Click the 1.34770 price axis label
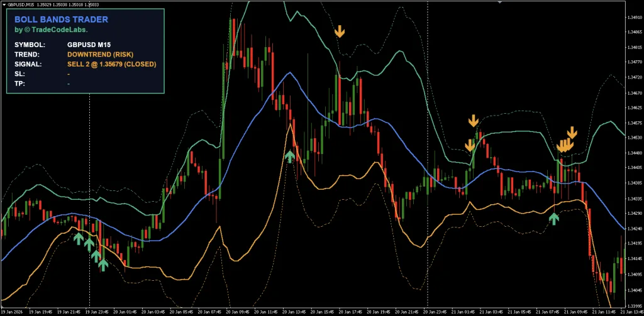Screen dimensions: 644x316 point(635,62)
